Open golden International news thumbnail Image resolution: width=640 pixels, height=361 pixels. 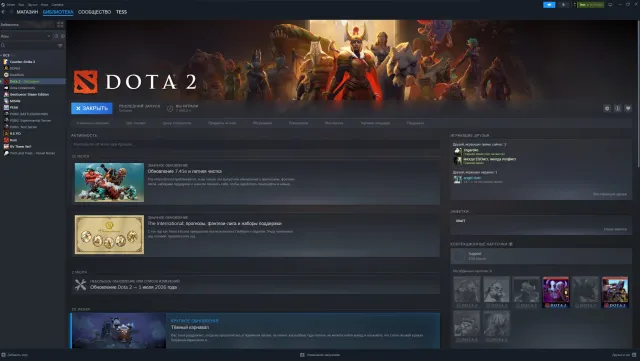click(109, 235)
